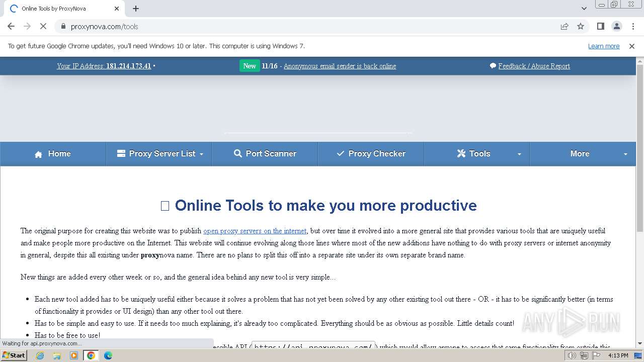Expand the Tools dropdown arrow
Screen dimensions: 644x362
click(519, 154)
